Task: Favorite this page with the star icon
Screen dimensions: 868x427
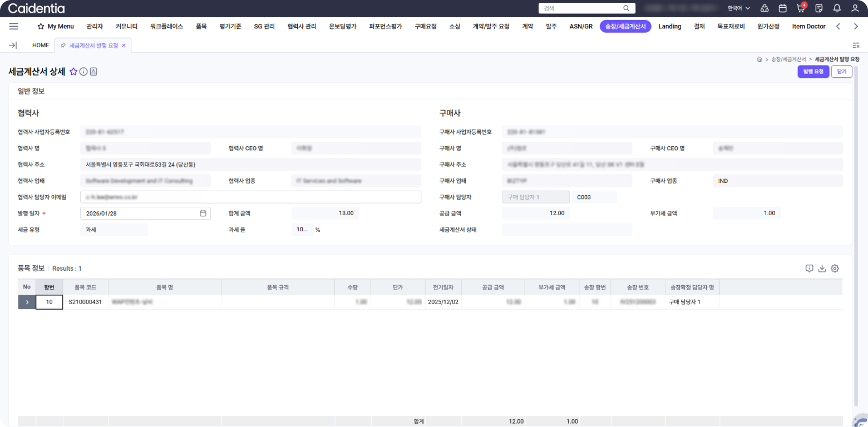Action: [x=73, y=72]
